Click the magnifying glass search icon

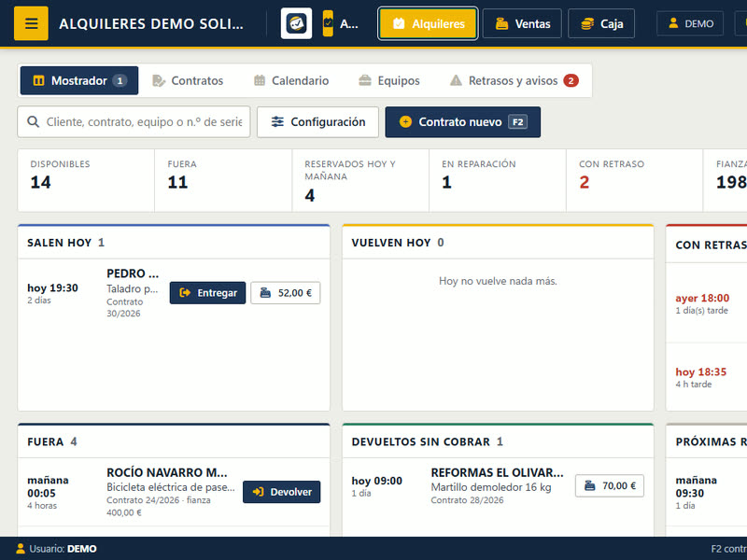pos(33,122)
